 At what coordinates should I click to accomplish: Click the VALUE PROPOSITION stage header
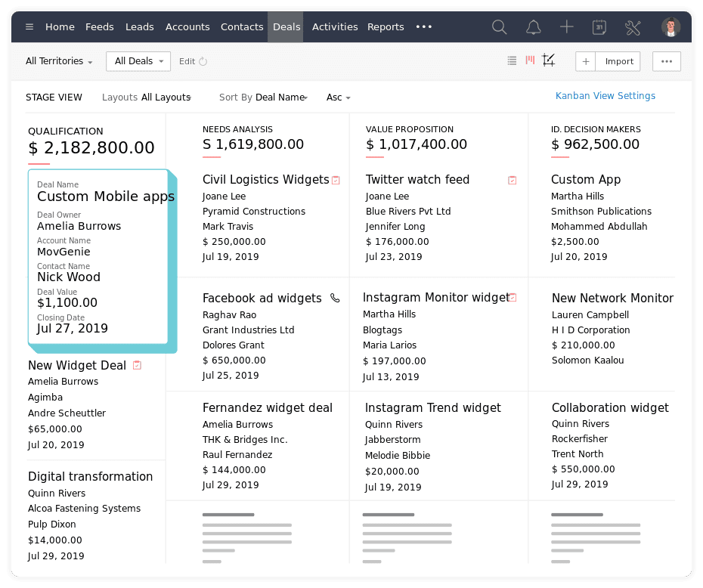pyautogui.click(x=410, y=129)
